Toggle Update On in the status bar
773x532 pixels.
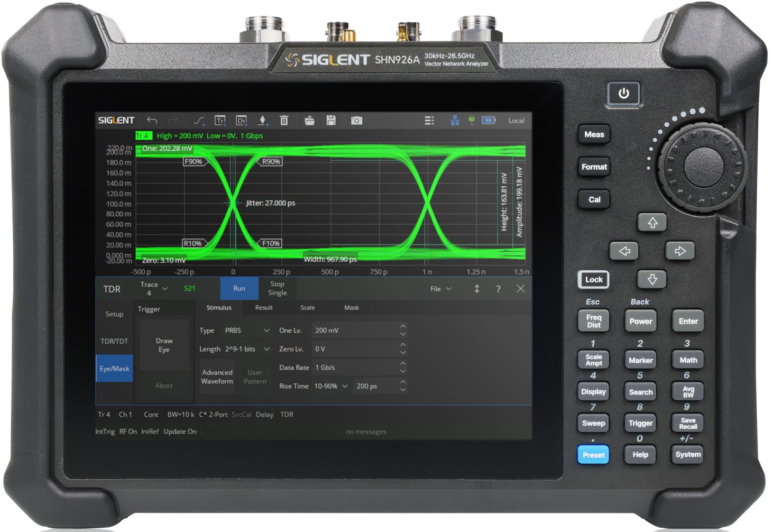tap(180, 432)
